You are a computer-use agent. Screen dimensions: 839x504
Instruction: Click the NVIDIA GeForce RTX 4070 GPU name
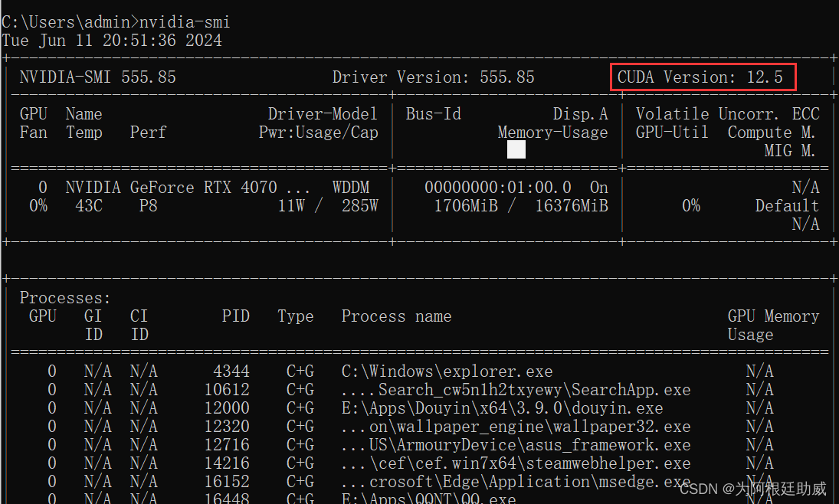pos(188,187)
